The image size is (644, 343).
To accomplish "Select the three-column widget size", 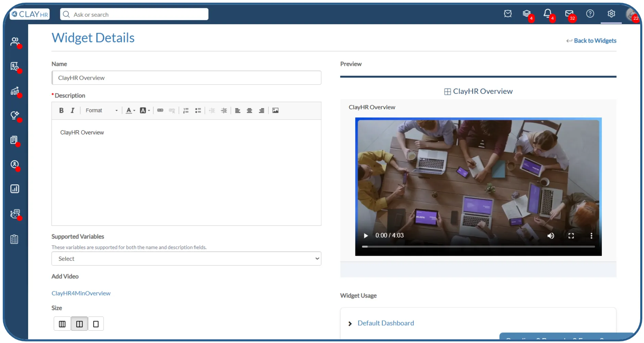I will coord(62,324).
